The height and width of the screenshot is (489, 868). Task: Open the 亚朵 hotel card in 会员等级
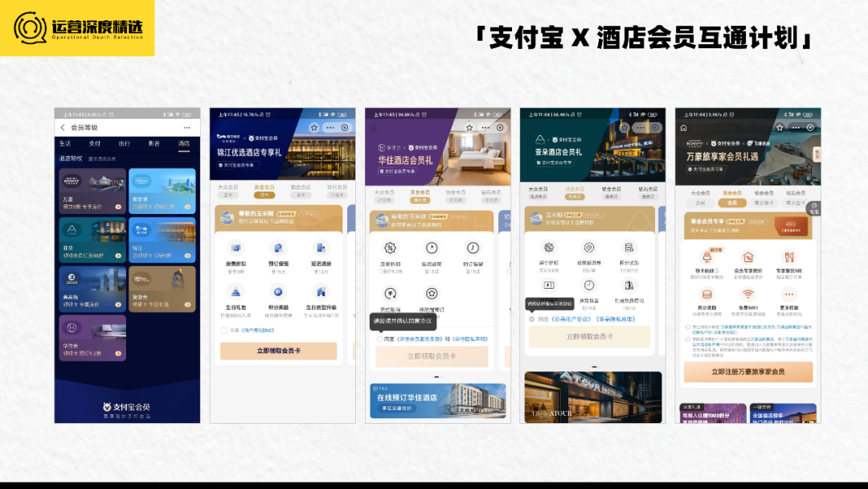coord(92,239)
